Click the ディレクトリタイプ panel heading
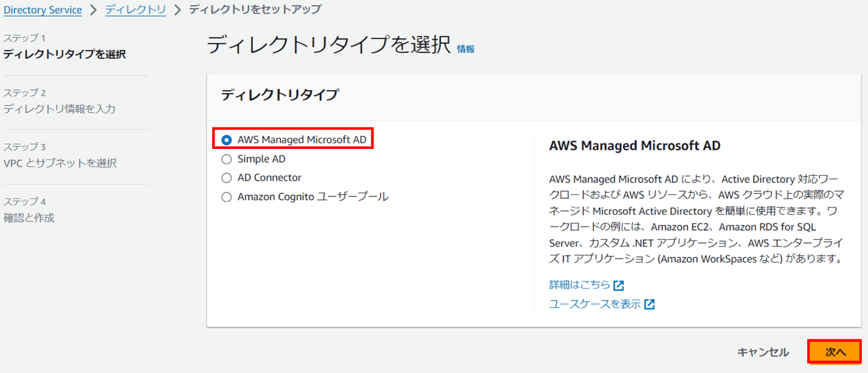This screenshot has width=868, height=373. tap(280, 95)
